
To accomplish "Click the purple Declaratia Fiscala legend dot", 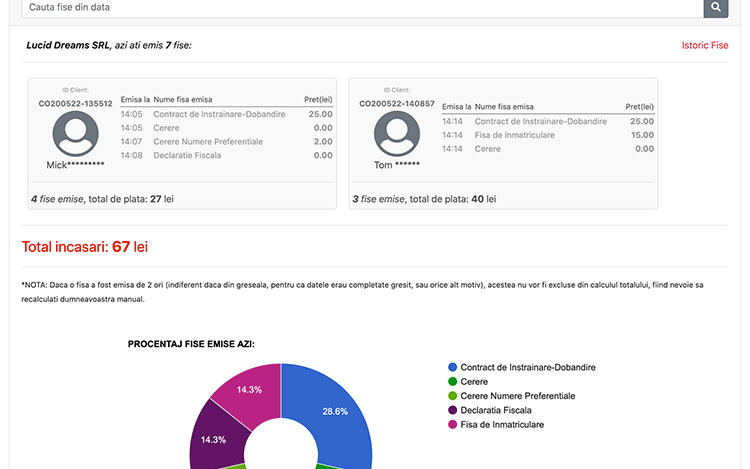I will pos(452,410).
